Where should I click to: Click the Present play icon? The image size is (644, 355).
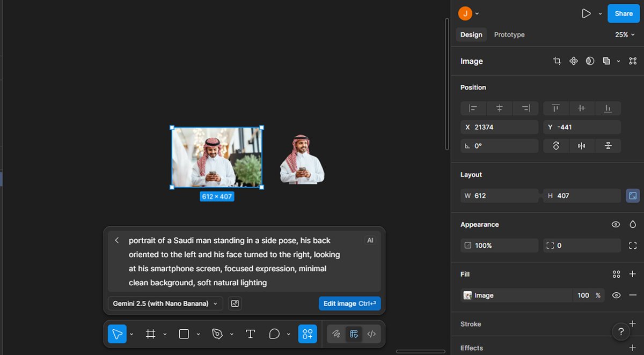point(586,13)
